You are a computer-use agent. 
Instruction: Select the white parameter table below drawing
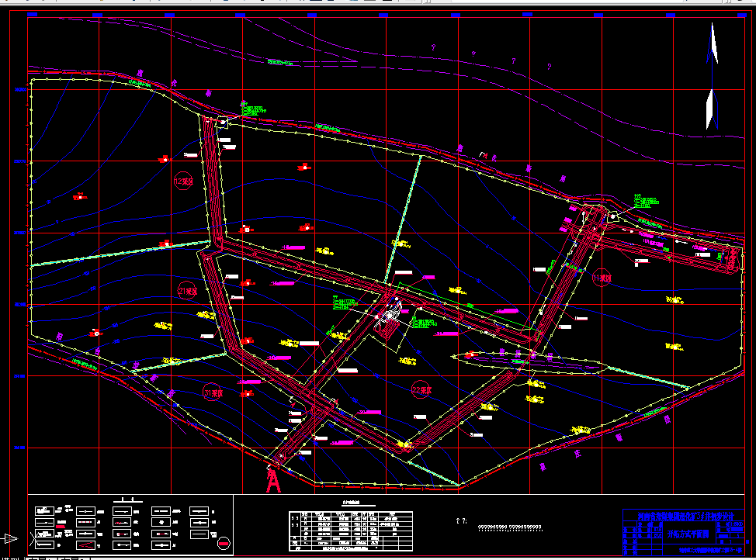pos(351,531)
